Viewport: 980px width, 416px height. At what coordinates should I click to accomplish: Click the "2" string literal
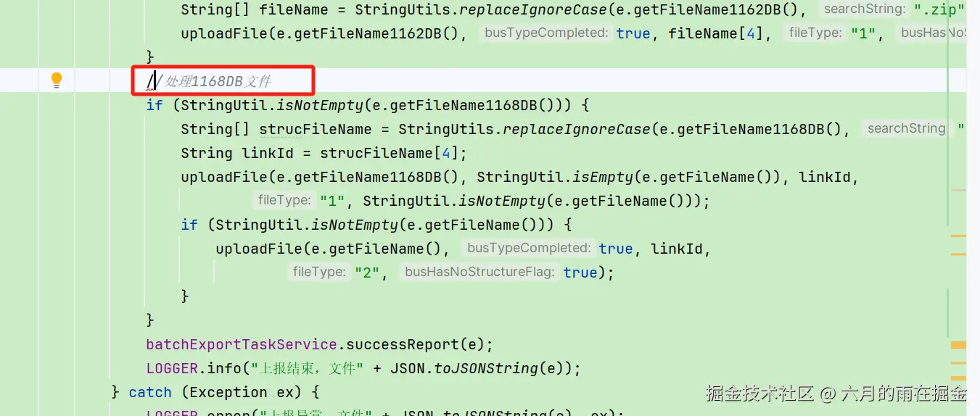pyautogui.click(x=367, y=273)
